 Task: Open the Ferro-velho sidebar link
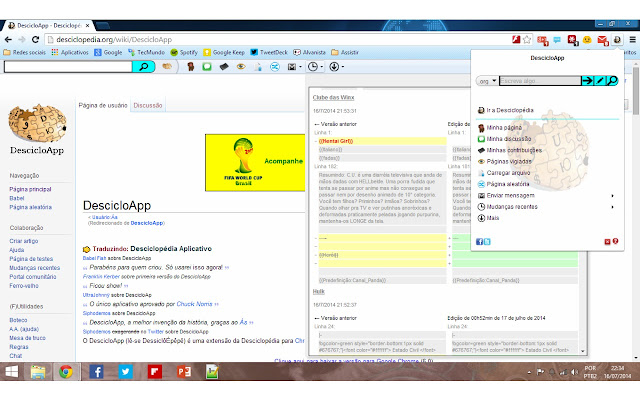[24, 286]
